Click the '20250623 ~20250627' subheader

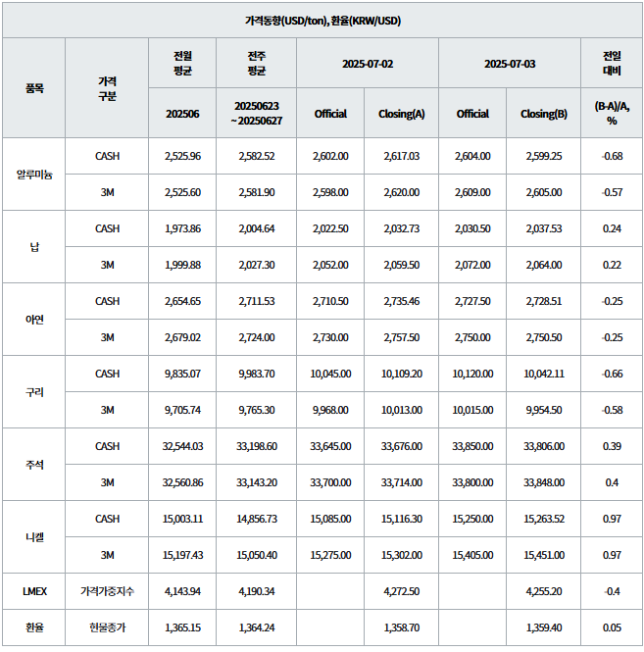click(257, 113)
